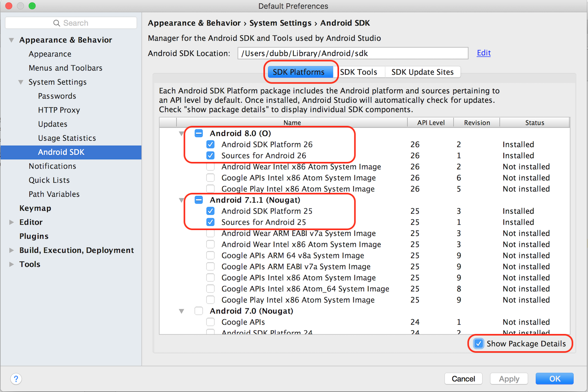This screenshot has height=392, width=588.
Task: Collapse System Settings tree node
Action: (21, 82)
